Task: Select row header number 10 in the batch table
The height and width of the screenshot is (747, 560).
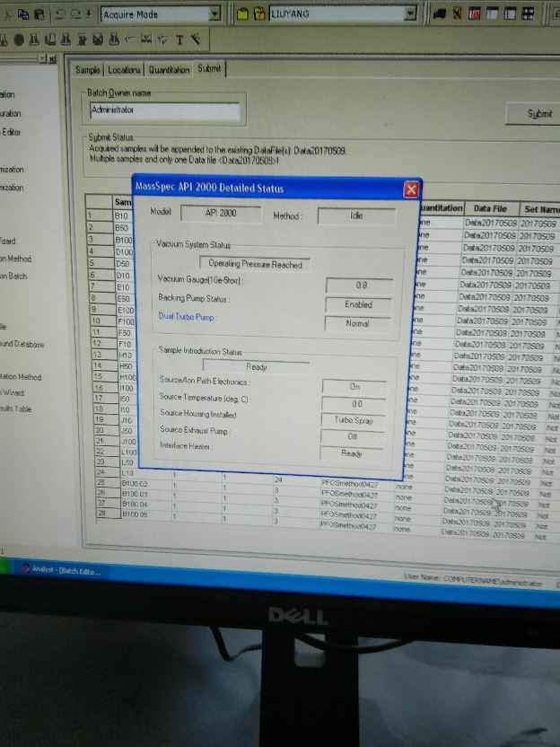Action: tap(102, 321)
